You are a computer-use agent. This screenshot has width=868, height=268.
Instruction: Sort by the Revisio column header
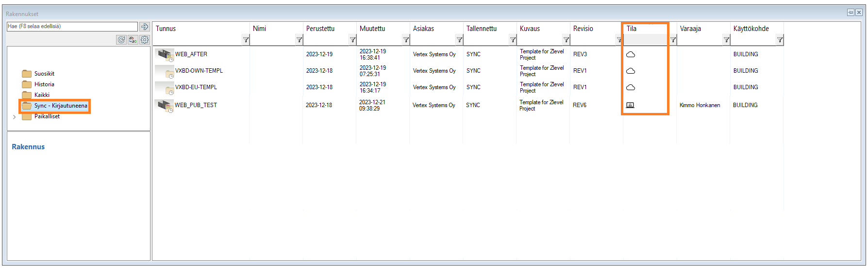(583, 29)
